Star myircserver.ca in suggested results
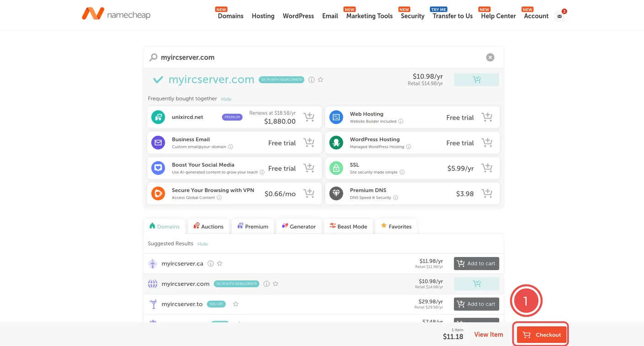644x346 pixels. point(220,264)
